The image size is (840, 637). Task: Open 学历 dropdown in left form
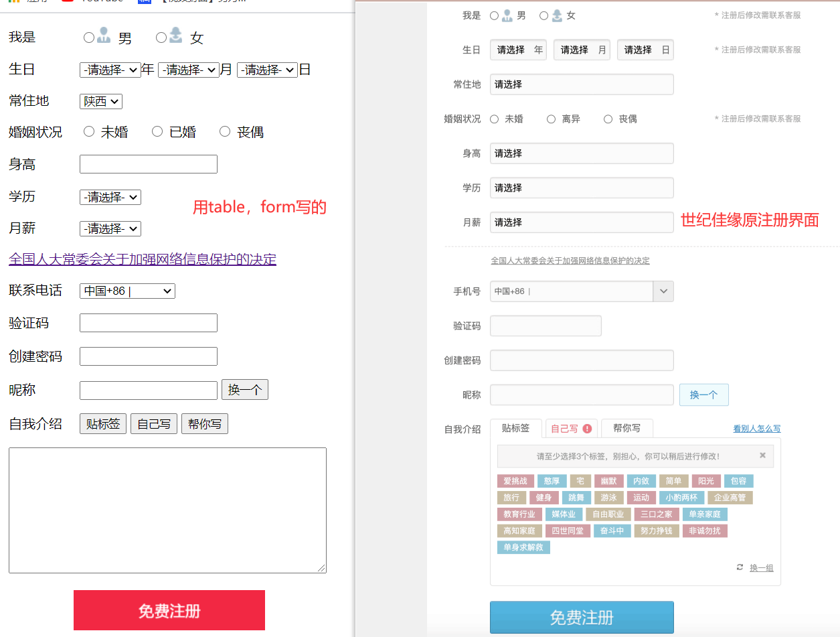coord(110,197)
